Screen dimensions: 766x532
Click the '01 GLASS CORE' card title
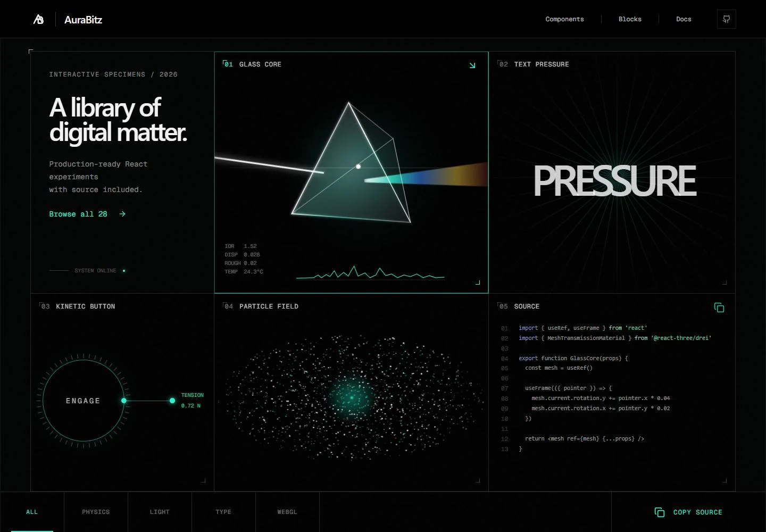[253, 64]
